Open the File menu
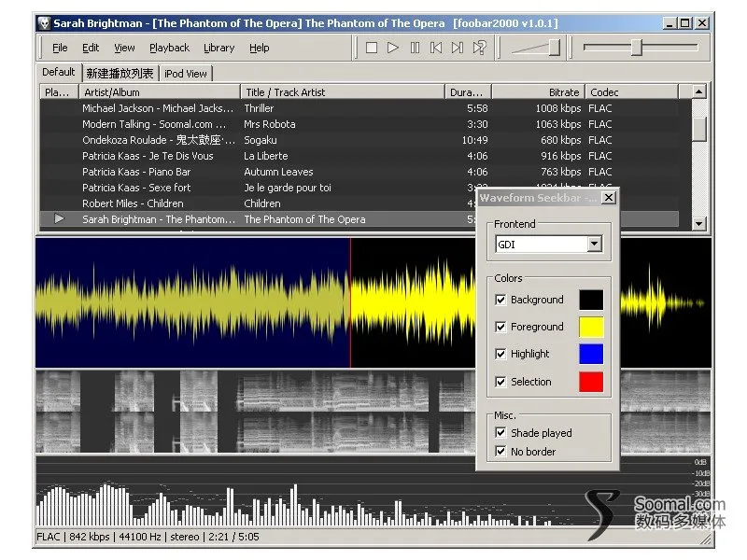Viewport: 747px width, 560px height. [x=60, y=48]
